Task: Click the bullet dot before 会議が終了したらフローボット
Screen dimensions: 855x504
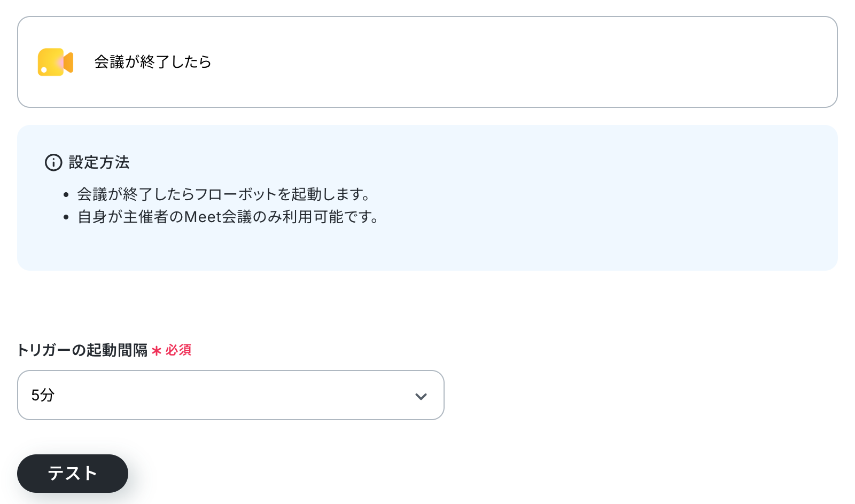Action: (66, 195)
